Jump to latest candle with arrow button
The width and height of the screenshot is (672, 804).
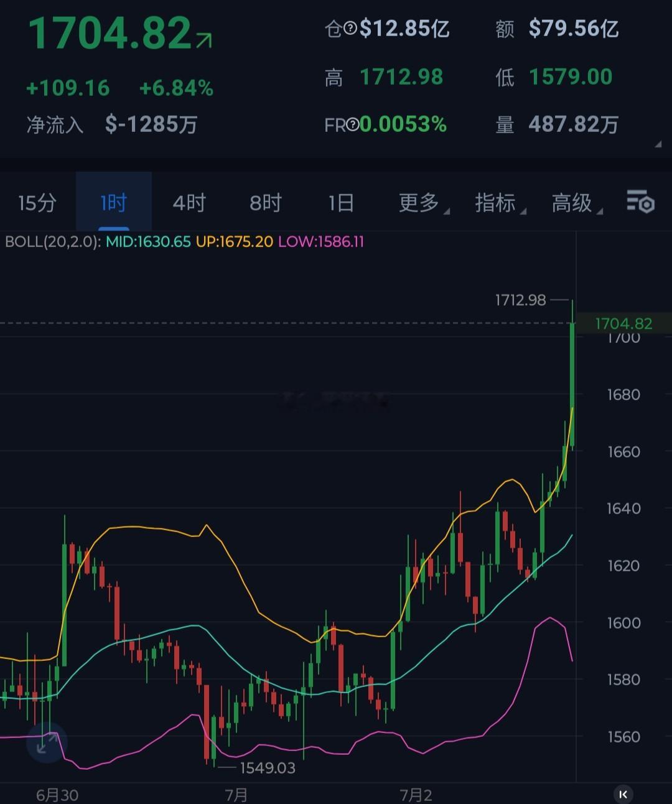click(x=623, y=794)
